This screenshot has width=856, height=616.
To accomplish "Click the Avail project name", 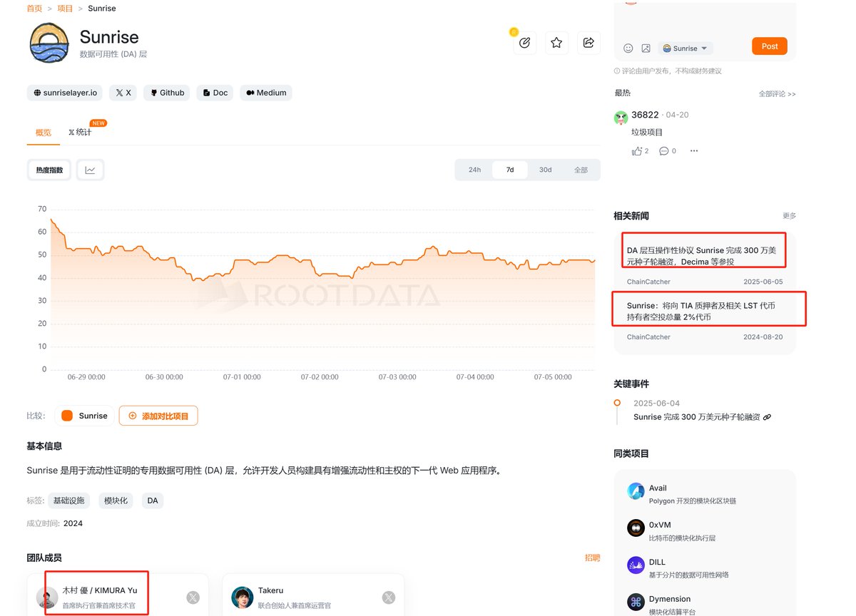I will [x=658, y=488].
